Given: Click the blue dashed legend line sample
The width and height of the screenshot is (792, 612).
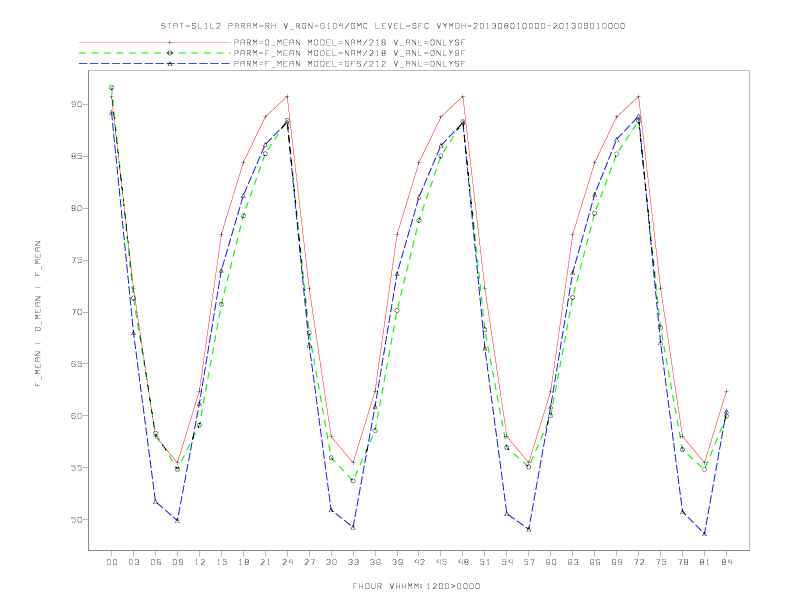Looking at the screenshot, I should pyautogui.click(x=155, y=64).
